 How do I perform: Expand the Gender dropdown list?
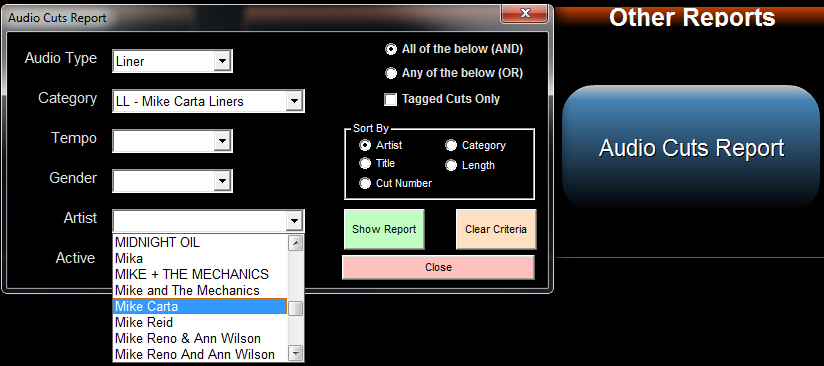[222, 181]
